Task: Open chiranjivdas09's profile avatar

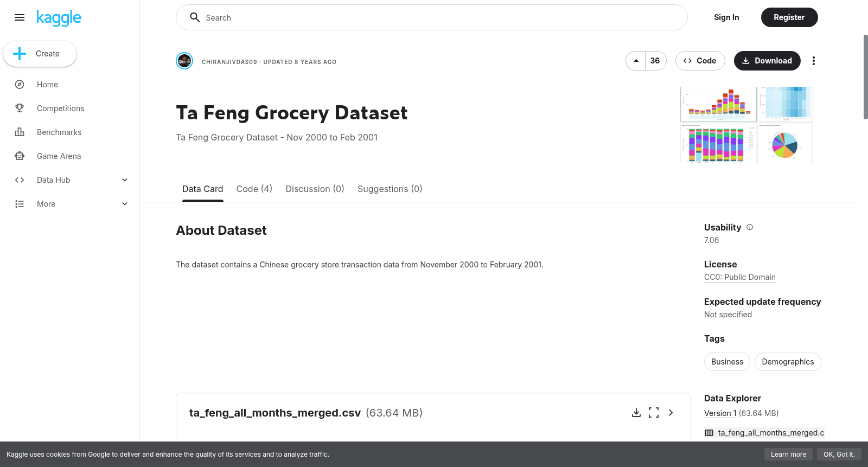Action: 184,61
